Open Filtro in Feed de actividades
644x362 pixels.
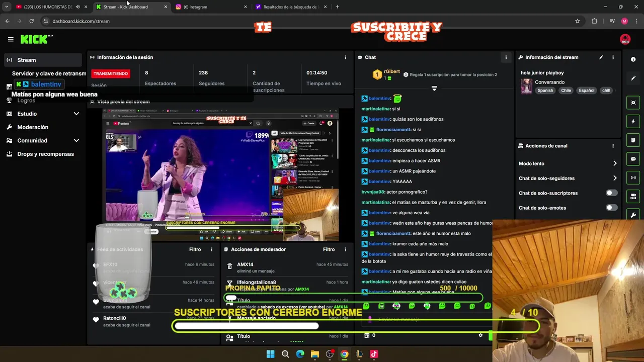point(195,249)
